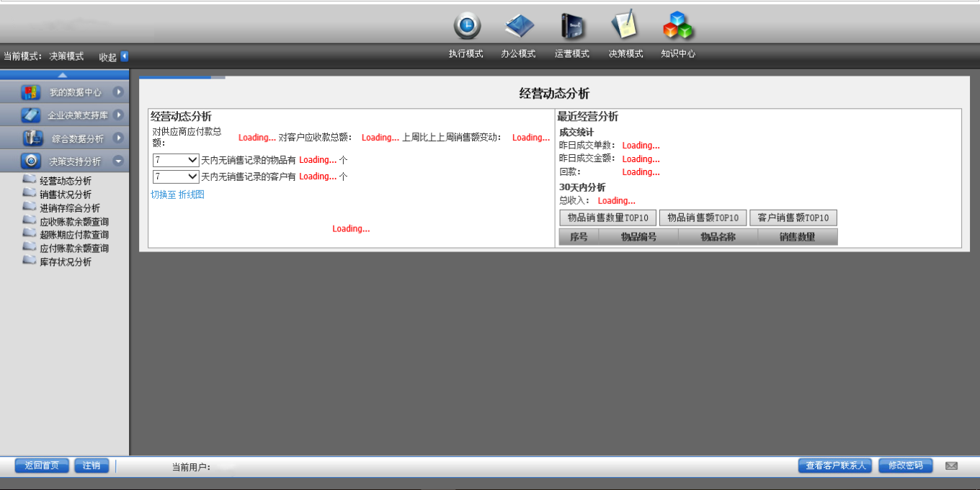
Task: Open 销售状况分析 in the sidebar tree
Action: 66,195
